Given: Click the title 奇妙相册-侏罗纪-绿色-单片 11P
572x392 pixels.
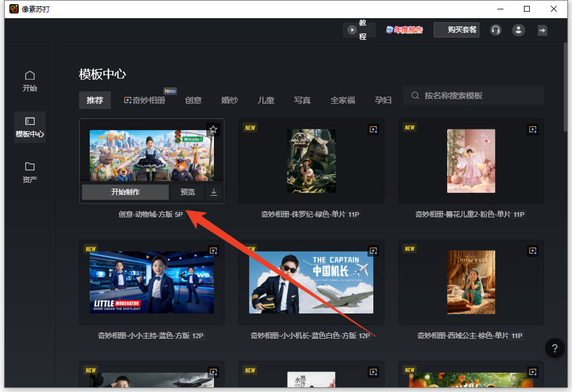Looking at the screenshot, I should point(311,214).
